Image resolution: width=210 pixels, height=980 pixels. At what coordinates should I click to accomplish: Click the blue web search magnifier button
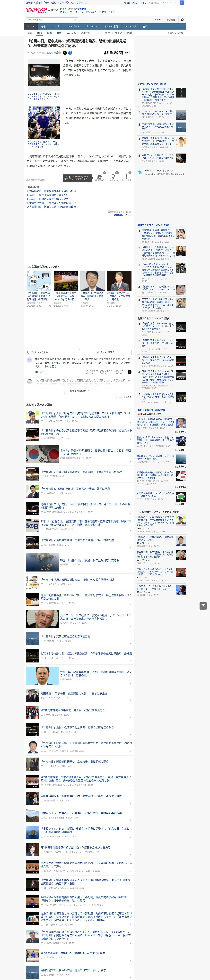click(182, 3)
